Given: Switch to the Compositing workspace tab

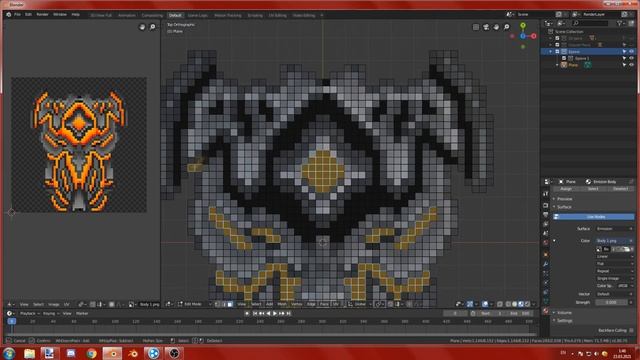Looking at the screenshot, I should tap(152, 15).
